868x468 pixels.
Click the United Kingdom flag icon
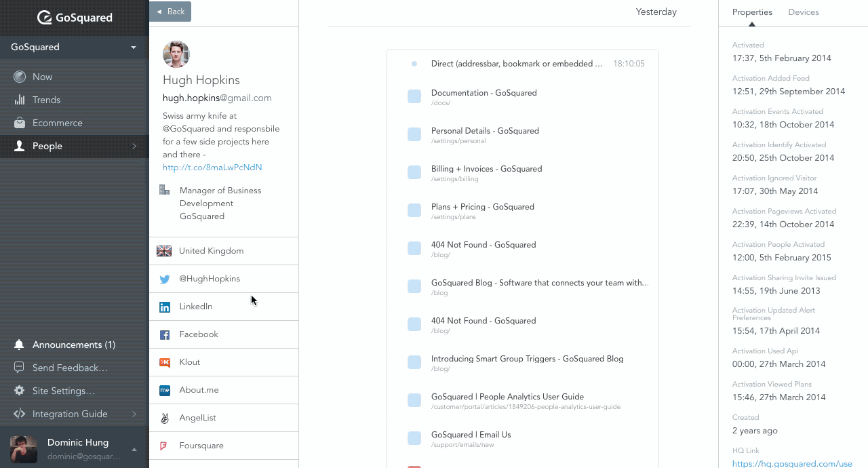tap(164, 251)
